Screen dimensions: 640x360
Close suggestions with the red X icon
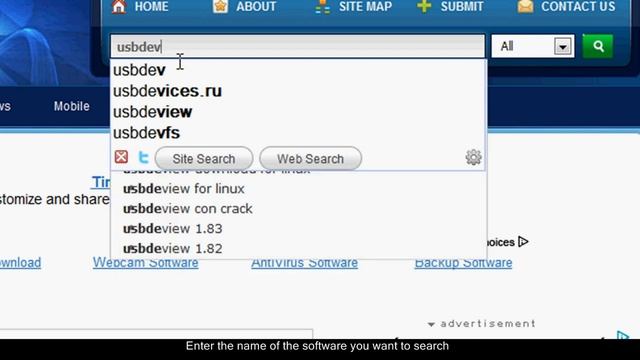point(121,157)
